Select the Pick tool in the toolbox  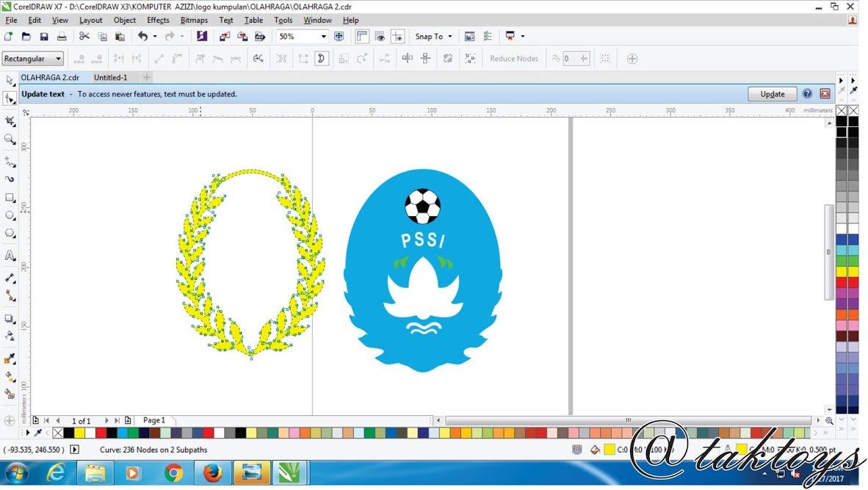[10, 81]
